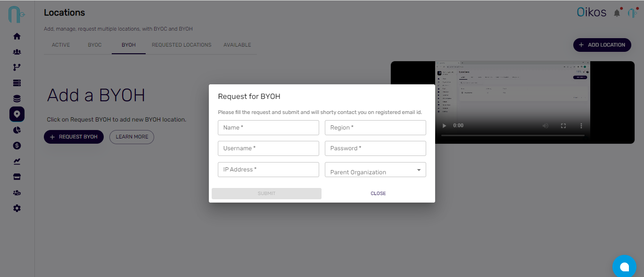The image size is (644, 277).
Task: Mute the demo video audio
Action: coord(545,126)
